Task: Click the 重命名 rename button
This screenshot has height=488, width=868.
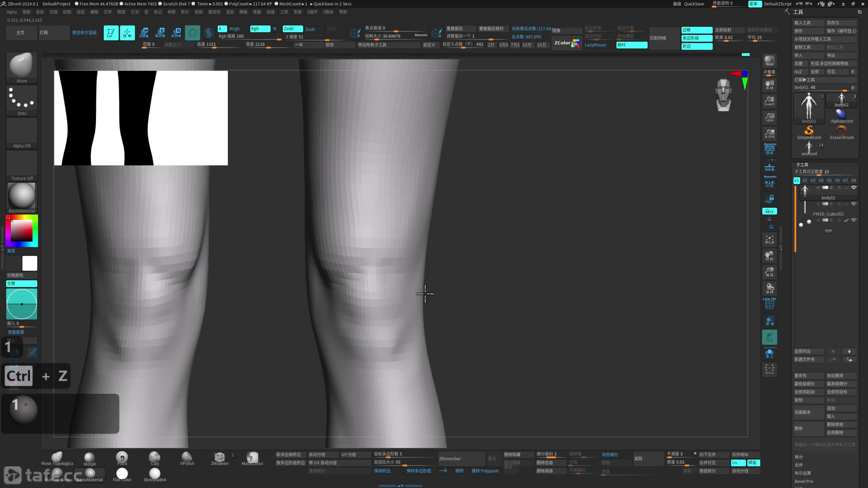Action: click(809, 376)
